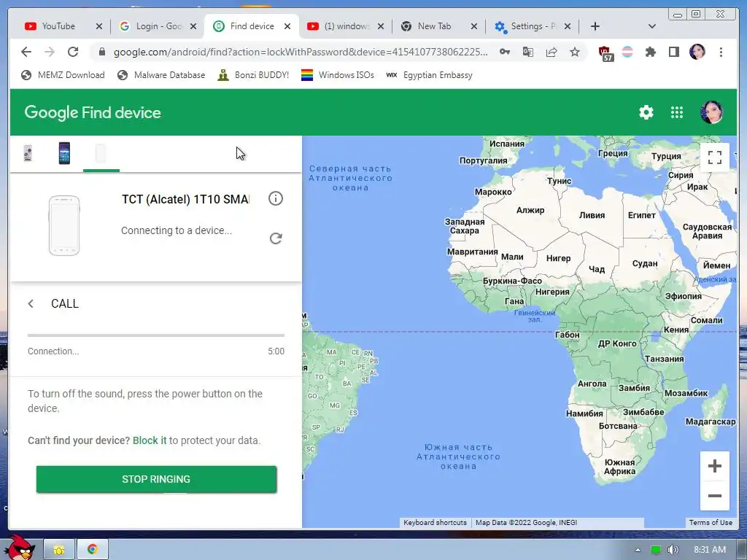This screenshot has width=747, height=560.
Task: Open Egyptian Embassy bookmark
Action: [x=429, y=75]
